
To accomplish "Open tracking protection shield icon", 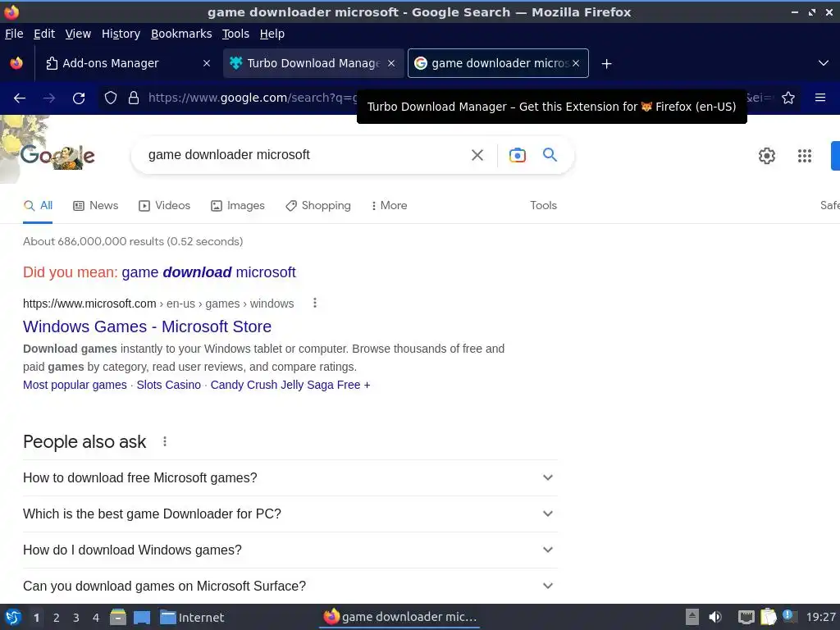I will (111, 98).
